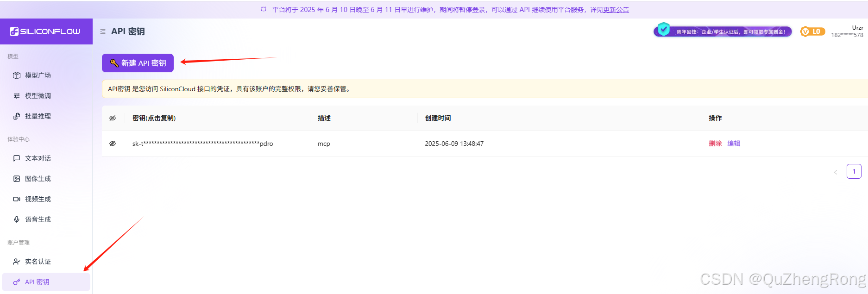The height and width of the screenshot is (294, 868).
Task: Open the Urzr account menu
Action: 857,28
